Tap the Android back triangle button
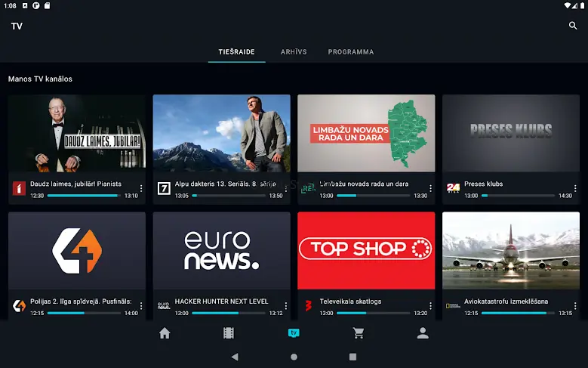 point(235,357)
